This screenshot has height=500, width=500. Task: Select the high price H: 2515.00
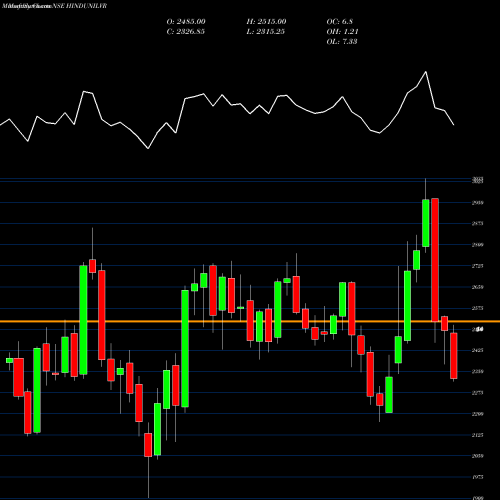(x=266, y=22)
